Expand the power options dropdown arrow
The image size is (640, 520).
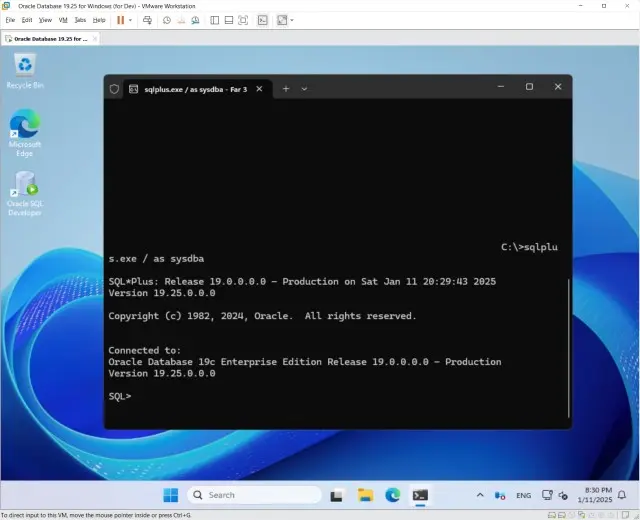click(x=130, y=20)
